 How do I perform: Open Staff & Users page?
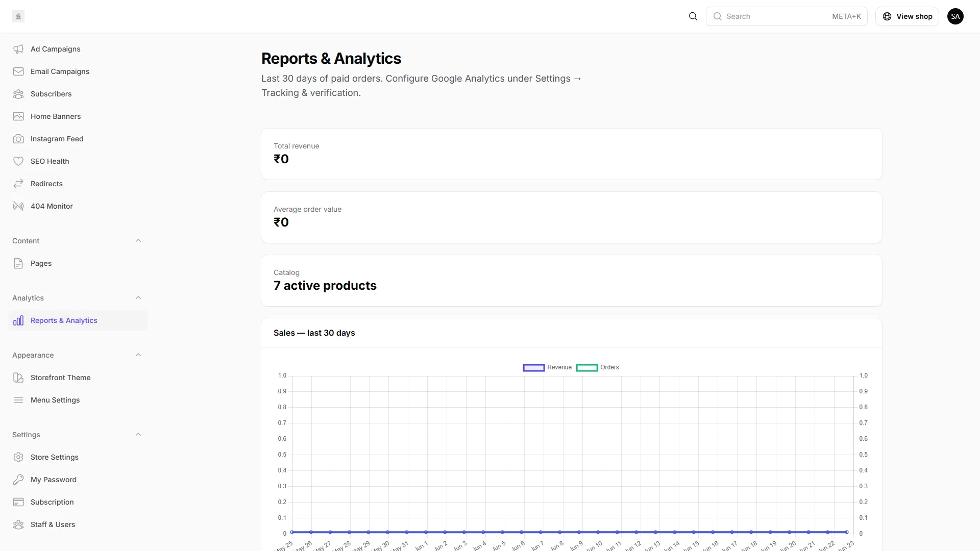pos(78,524)
